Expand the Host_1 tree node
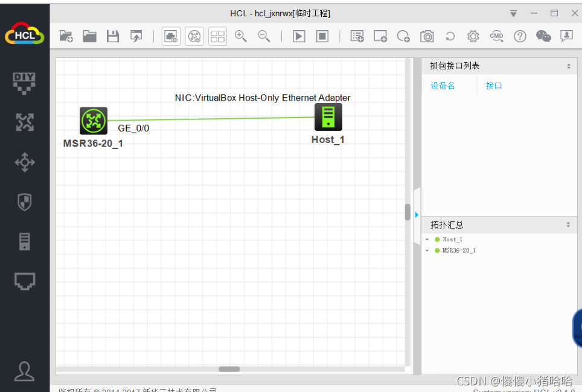 pos(427,239)
